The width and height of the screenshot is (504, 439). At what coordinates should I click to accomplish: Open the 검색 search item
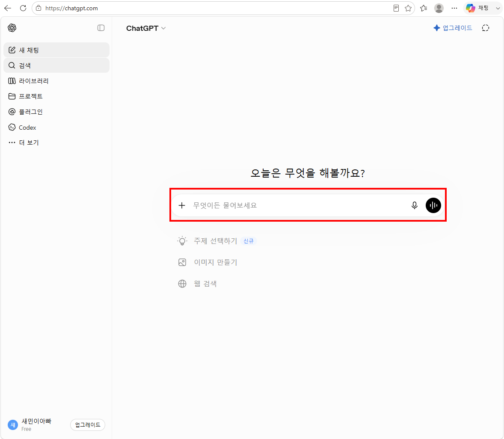(56, 65)
